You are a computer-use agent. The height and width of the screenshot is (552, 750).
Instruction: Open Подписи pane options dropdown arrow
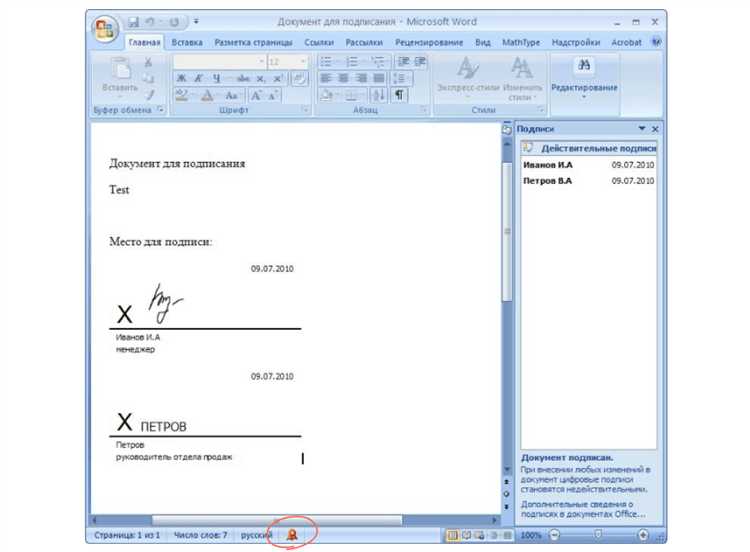click(x=641, y=129)
